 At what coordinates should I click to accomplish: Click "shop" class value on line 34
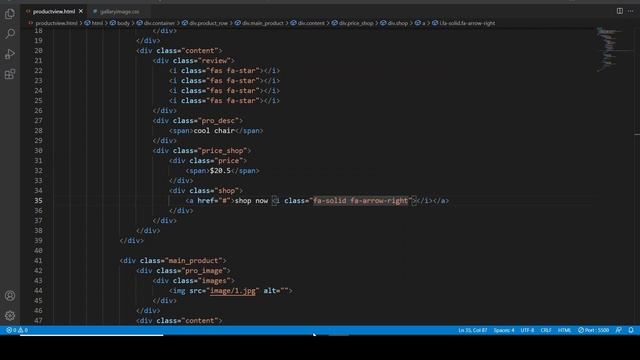[x=227, y=191]
